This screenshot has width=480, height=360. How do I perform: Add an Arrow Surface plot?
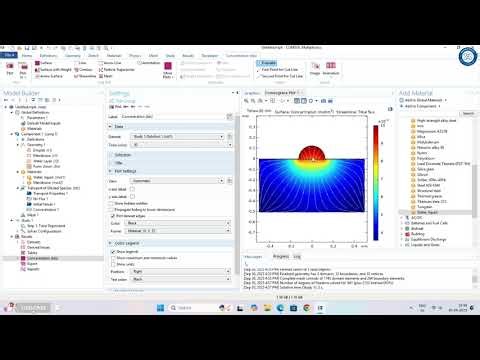click(49, 76)
